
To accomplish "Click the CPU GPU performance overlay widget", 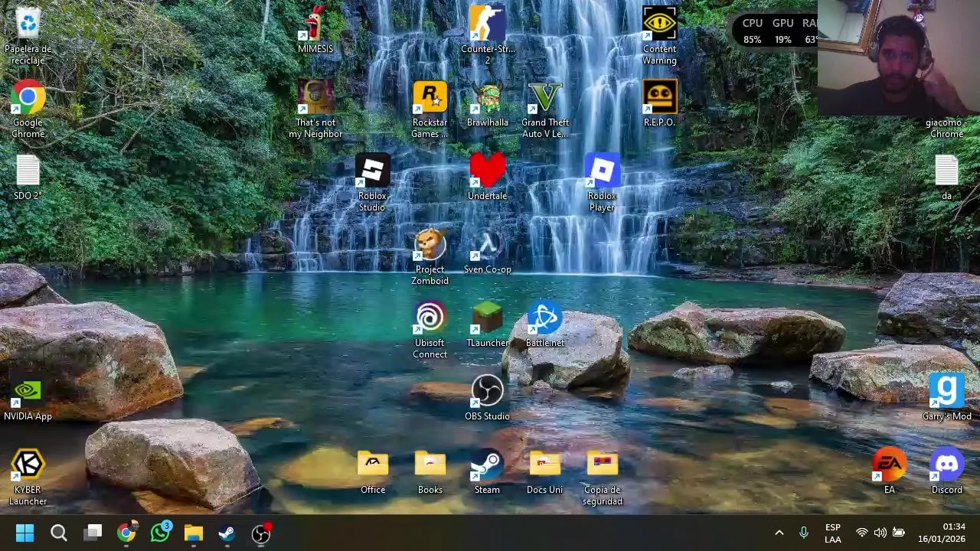I will tap(776, 31).
